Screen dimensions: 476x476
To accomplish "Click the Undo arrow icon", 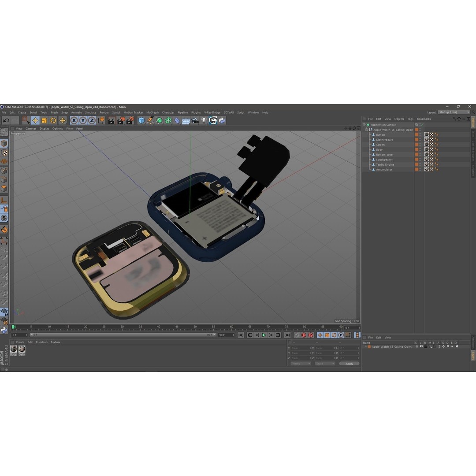I will pyautogui.click(x=6, y=120).
